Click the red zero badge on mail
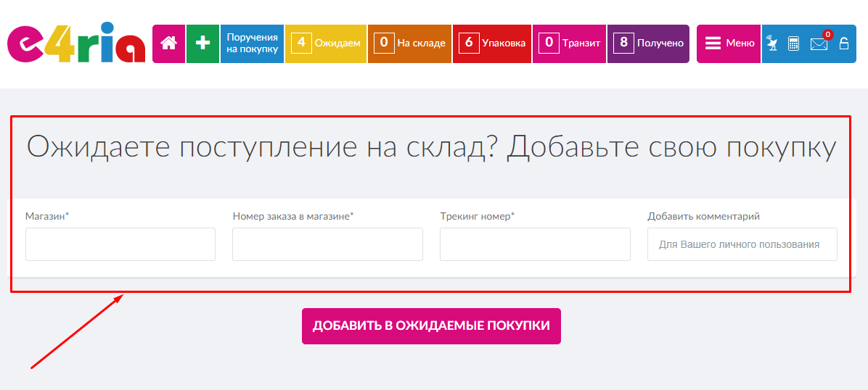 click(x=827, y=34)
